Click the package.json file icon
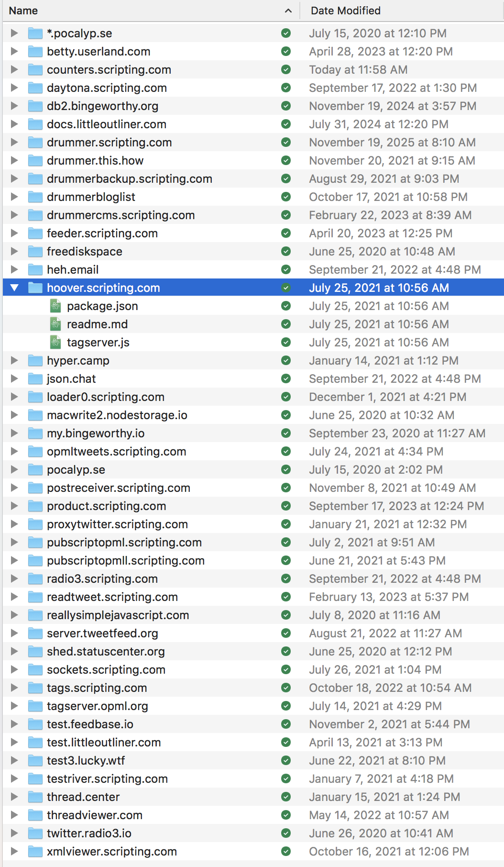 coord(56,306)
